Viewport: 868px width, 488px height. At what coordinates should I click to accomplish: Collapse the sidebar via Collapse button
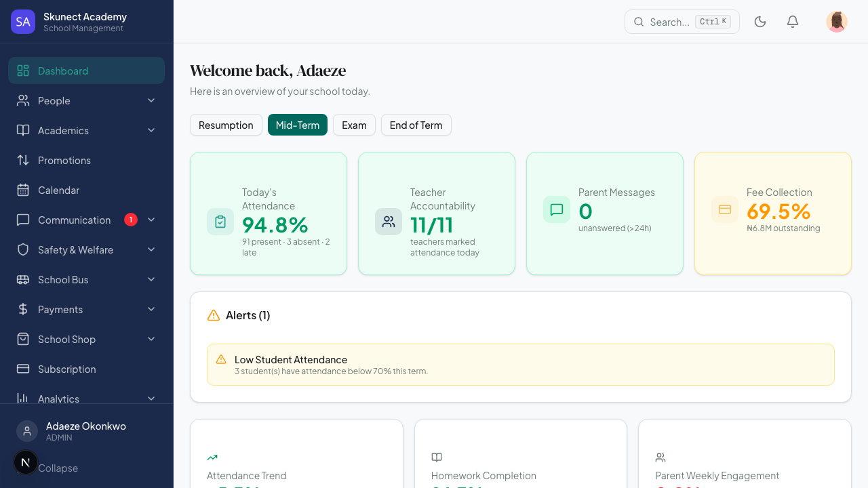(x=58, y=468)
